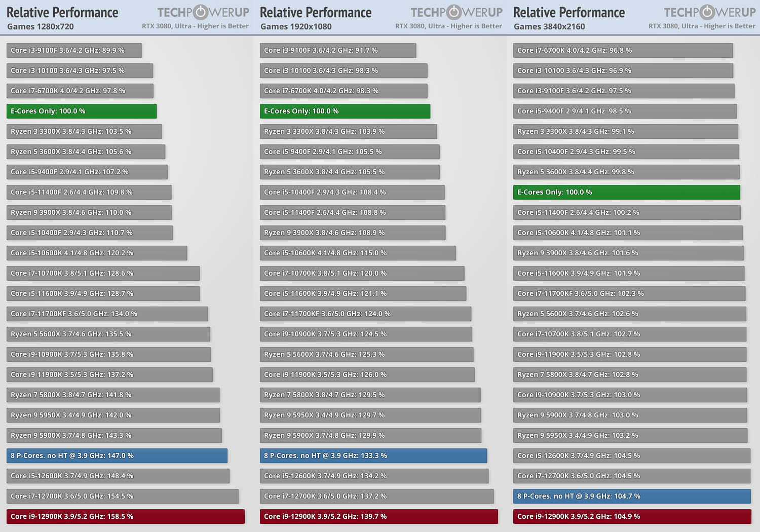The height and width of the screenshot is (532, 760).
Task: Click Core i5-12600K 148.4 % bar
Action: (x=118, y=476)
